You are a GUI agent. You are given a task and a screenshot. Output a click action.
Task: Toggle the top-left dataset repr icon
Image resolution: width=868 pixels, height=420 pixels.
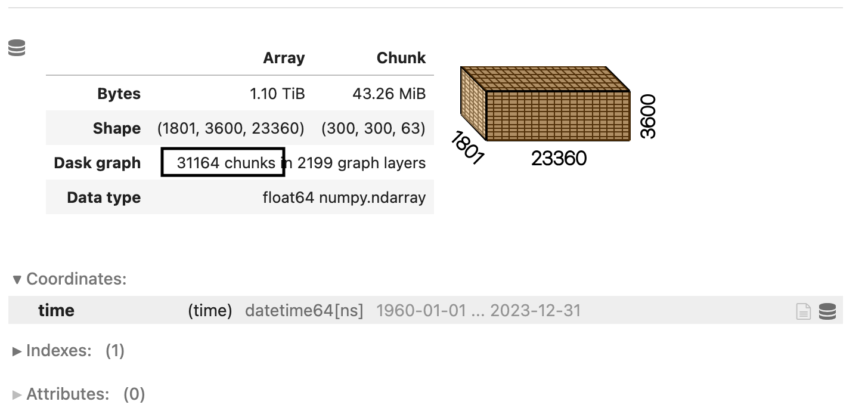pyautogui.click(x=16, y=47)
